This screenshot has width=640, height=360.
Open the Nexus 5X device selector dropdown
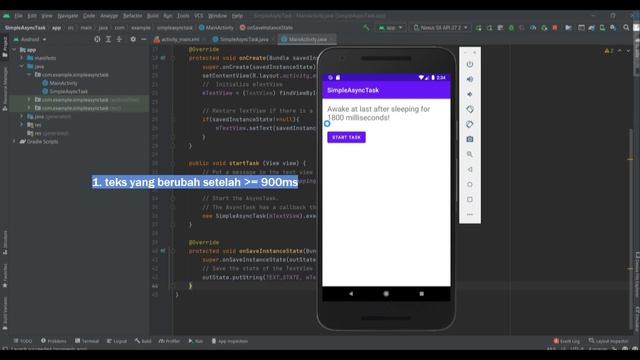tap(441, 28)
